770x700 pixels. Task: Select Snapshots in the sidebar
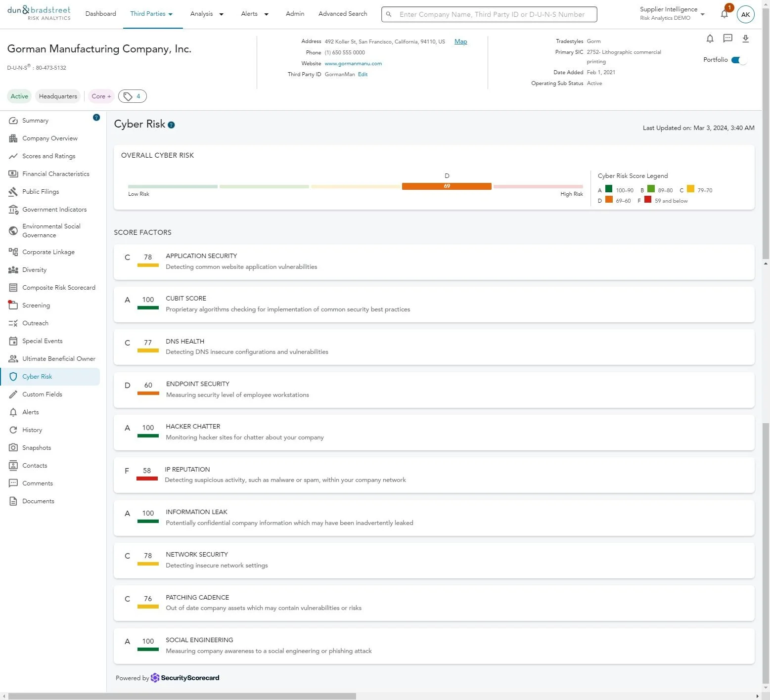[37, 448]
